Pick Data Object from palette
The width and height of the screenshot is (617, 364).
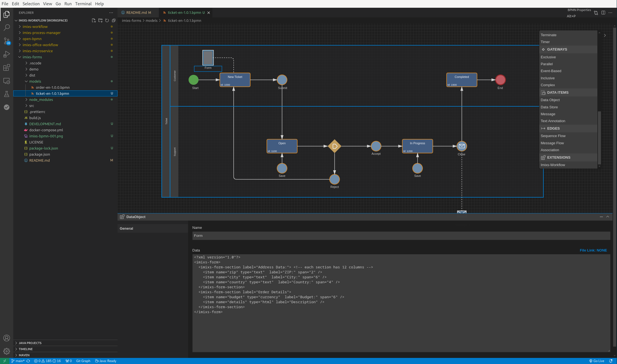(x=550, y=100)
